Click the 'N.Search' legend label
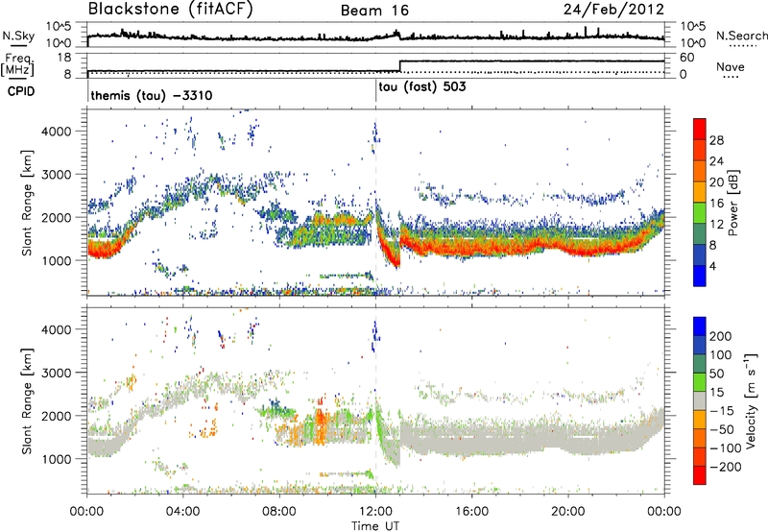 (741, 36)
